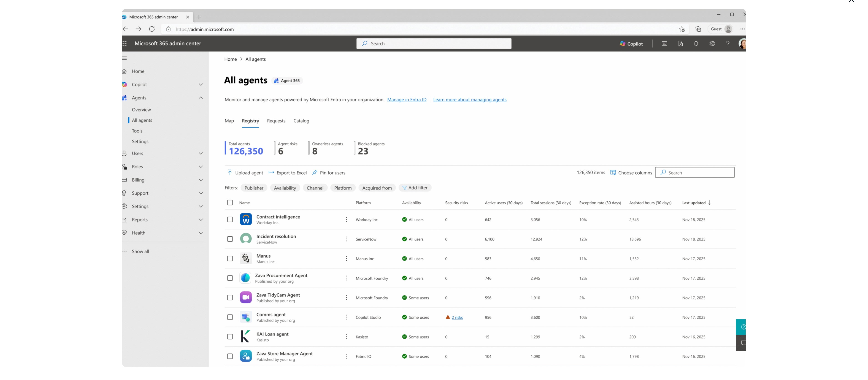Switch to the Catalog tab
868x380 pixels.
(x=301, y=121)
